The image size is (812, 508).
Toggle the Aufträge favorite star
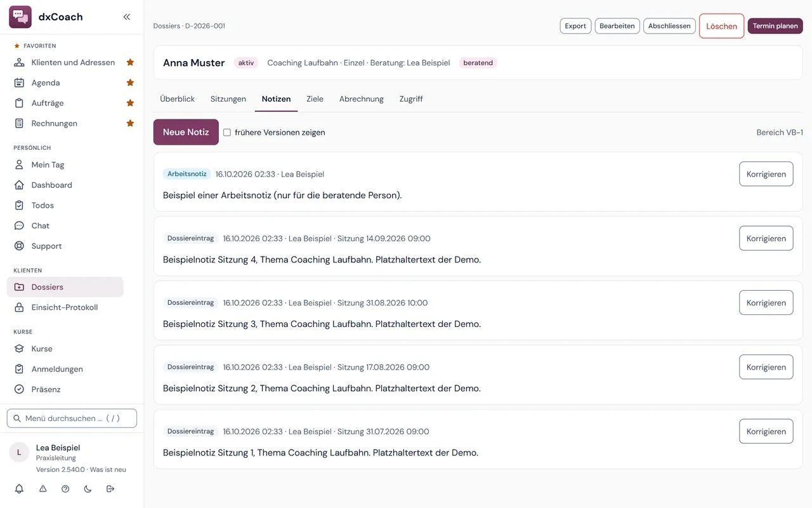[130, 103]
